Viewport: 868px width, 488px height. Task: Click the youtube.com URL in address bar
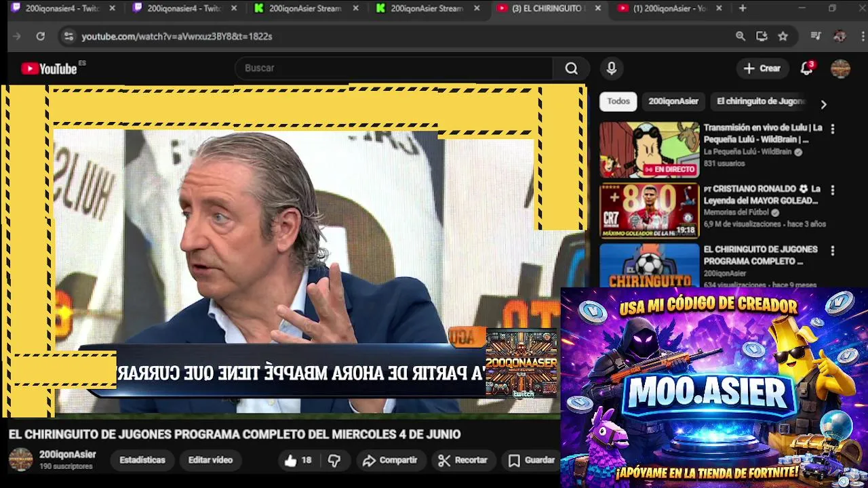[176, 37]
